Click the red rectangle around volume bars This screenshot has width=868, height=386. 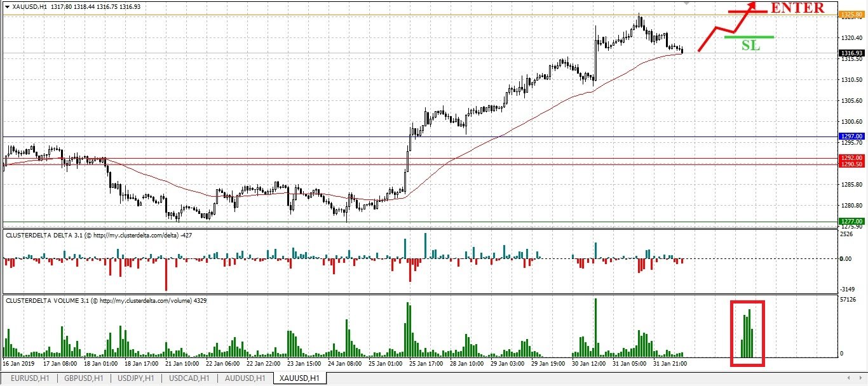tap(747, 333)
